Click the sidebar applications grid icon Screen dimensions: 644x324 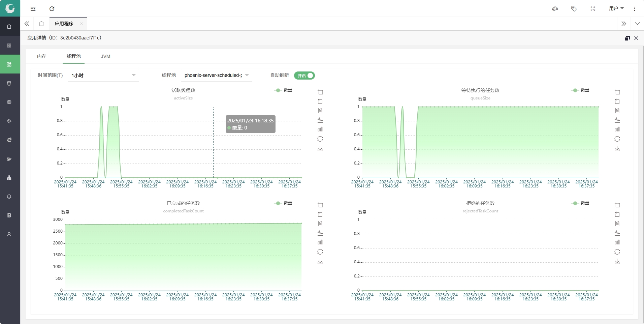click(9, 64)
